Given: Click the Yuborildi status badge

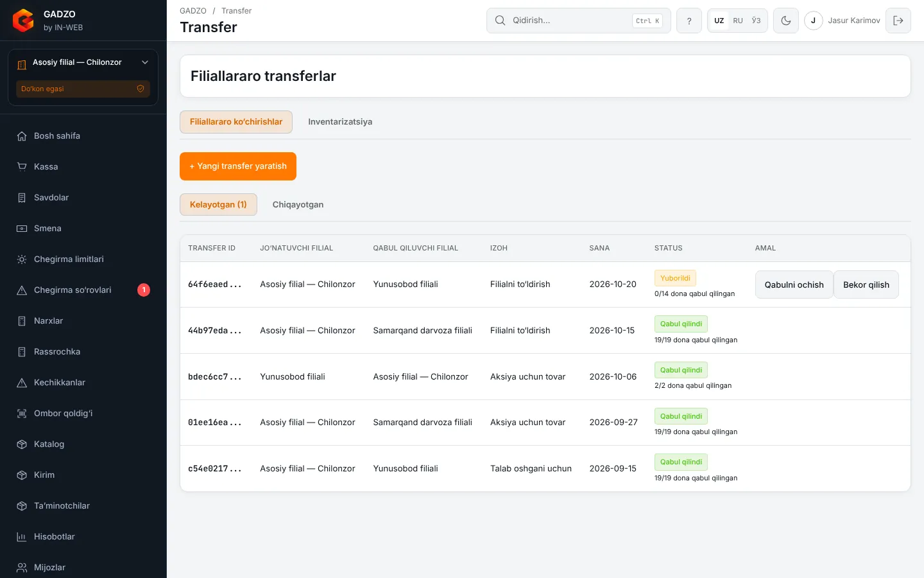Looking at the screenshot, I should (x=675, y=278).
